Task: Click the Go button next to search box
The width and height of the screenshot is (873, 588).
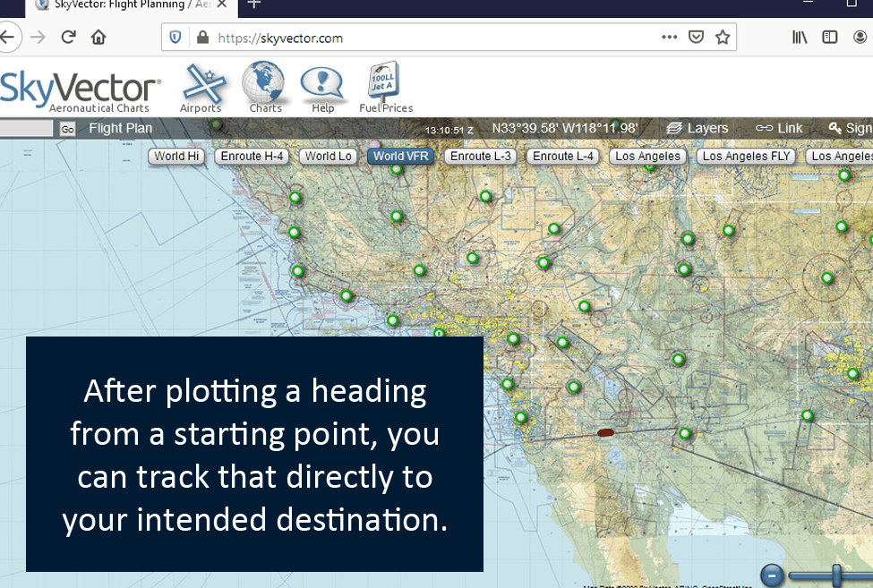Action: (67, 129)
